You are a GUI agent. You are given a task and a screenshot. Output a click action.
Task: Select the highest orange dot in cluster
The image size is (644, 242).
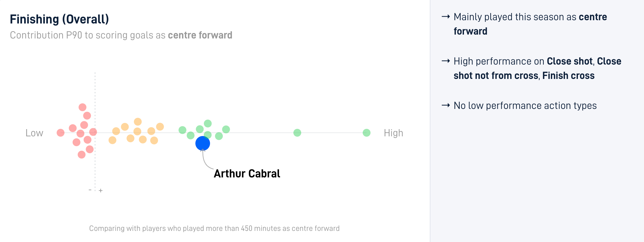coord(138,122)
